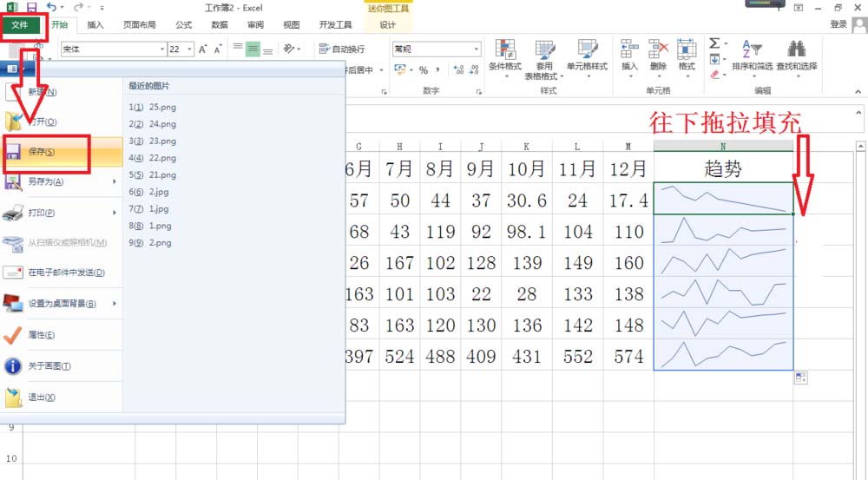868x480 pixels.
Task: Open the number format dropdown (常规)
Action: (x=476, y=49)
